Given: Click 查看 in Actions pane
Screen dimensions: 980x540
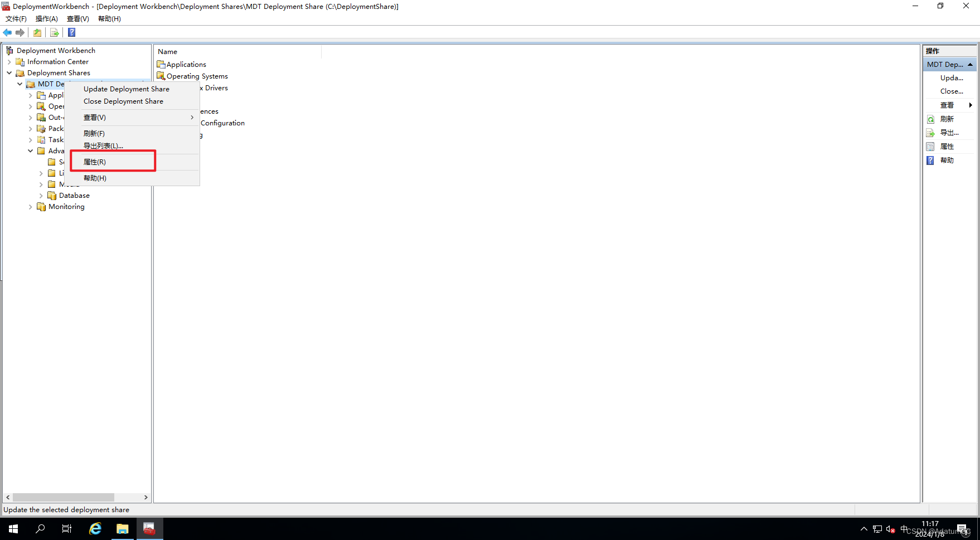Looking at the screenshot, I should pyautogui.click(x=947, y=105).
